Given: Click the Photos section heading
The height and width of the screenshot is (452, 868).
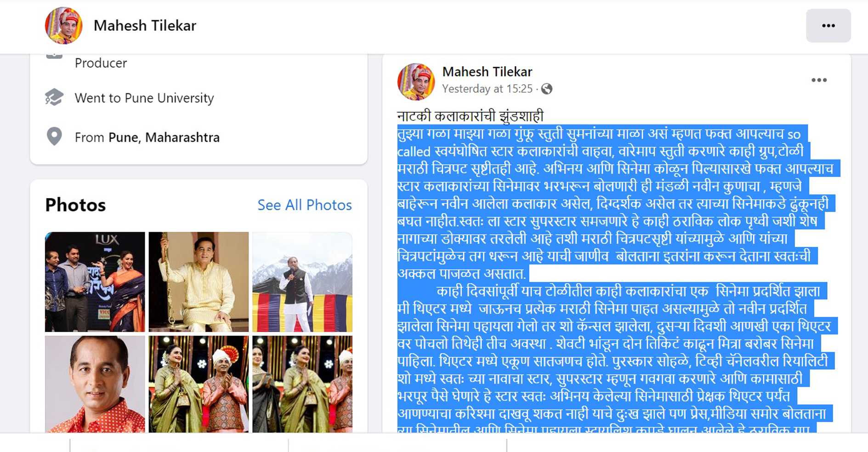Looking at the screenshot, I should (75, 205).
